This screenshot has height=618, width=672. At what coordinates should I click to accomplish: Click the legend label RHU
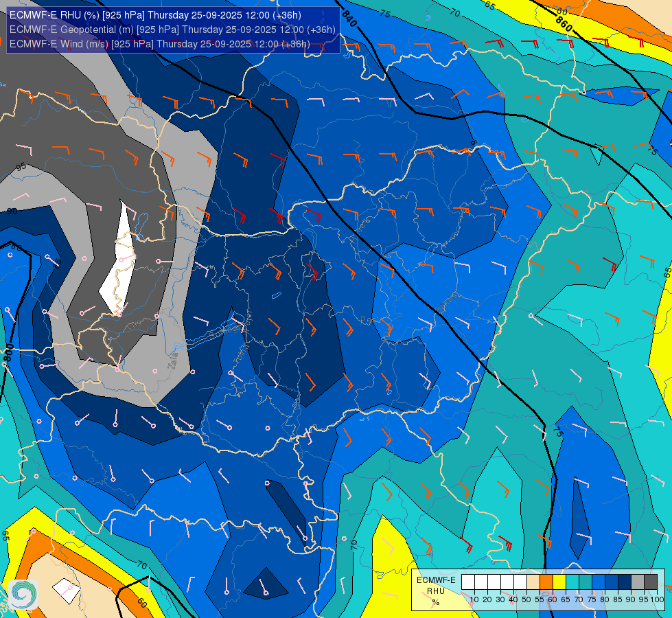(x=436, y=591)
